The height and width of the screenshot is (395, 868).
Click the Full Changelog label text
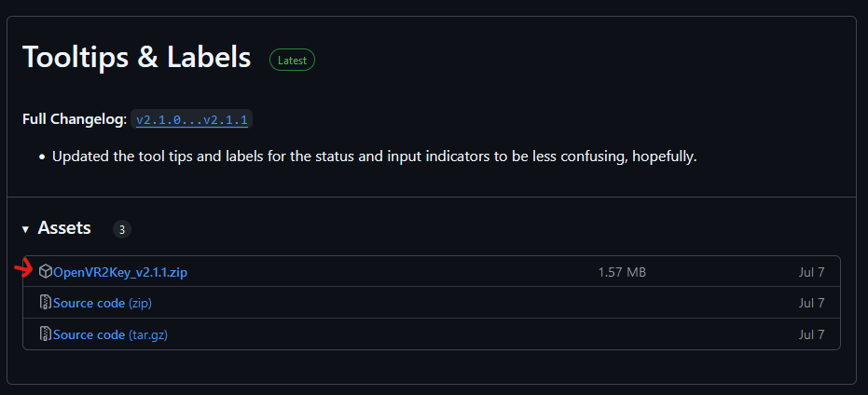coord(75,120)
